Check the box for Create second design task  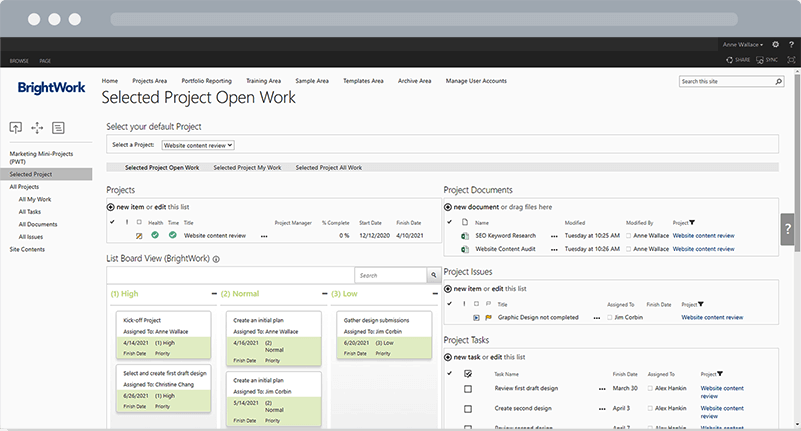coord(467,410)
